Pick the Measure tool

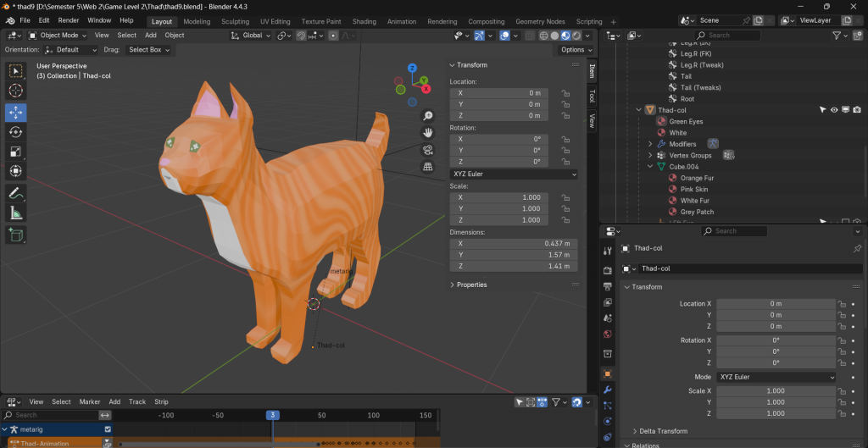[16, 213]
